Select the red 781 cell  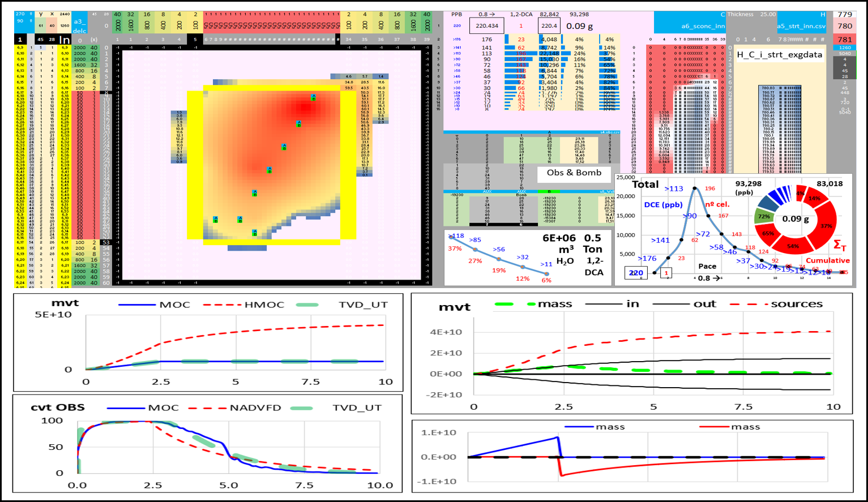coord(845,39)
